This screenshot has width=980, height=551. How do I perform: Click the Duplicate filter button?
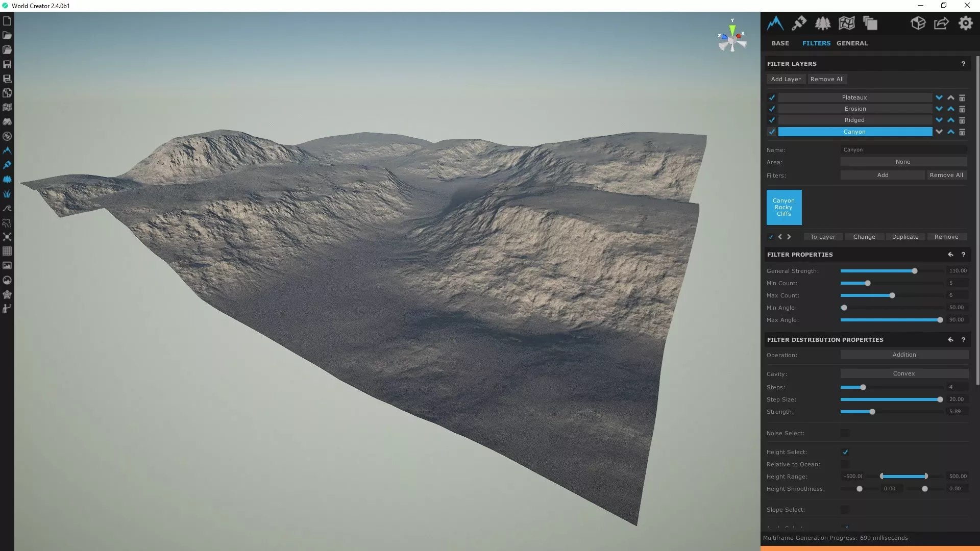[905, 237]
